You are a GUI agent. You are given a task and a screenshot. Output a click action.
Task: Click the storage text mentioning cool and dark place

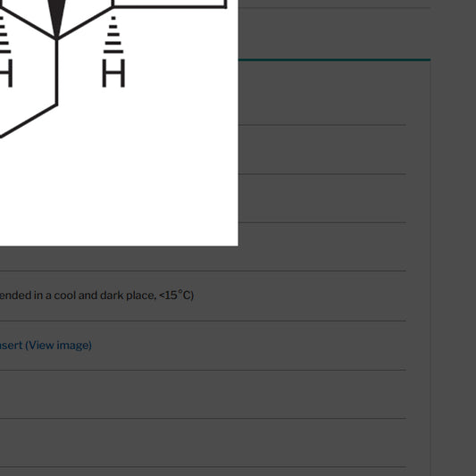click(96, 295)
